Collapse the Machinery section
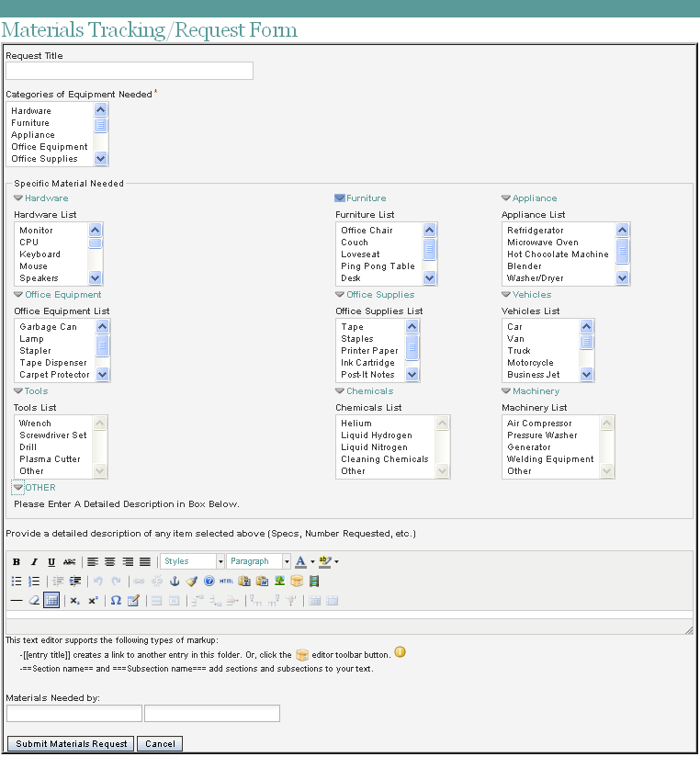Image resolution: width=700 pixels, height=757 pixels. point(506,391)
